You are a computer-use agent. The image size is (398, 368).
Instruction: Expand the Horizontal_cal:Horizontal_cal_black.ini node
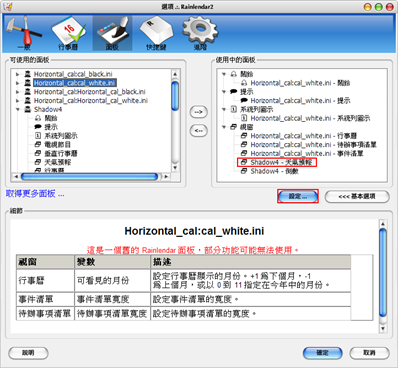coord(18,92)
